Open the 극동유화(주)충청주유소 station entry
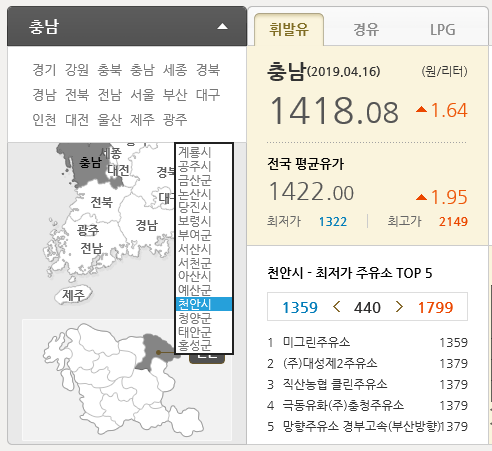492x451 pixels. [x=367, y=405]
